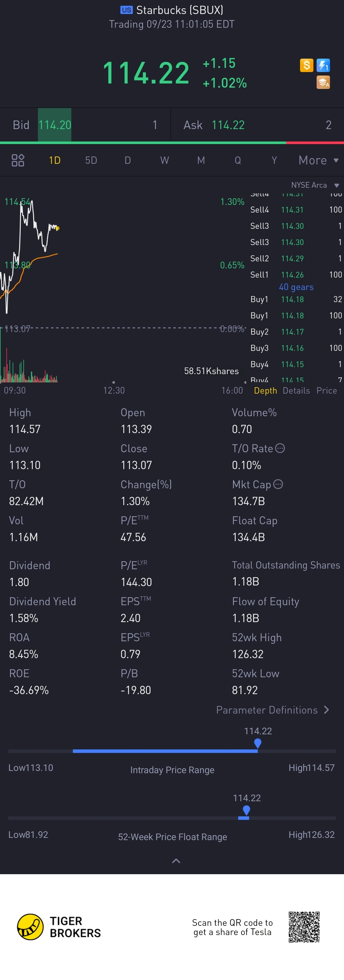Tap the Starbucks (SBUX) title

[180, 10]
